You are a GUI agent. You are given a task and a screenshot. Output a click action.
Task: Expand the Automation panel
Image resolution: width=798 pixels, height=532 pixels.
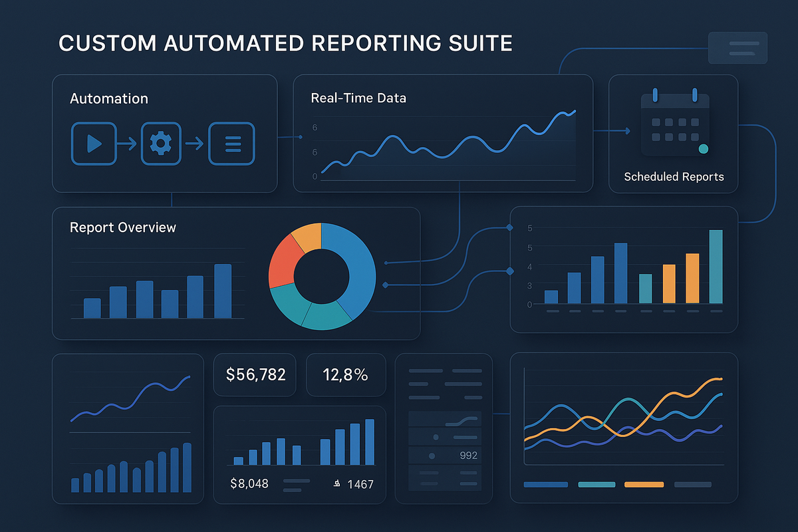click(165, 133)
